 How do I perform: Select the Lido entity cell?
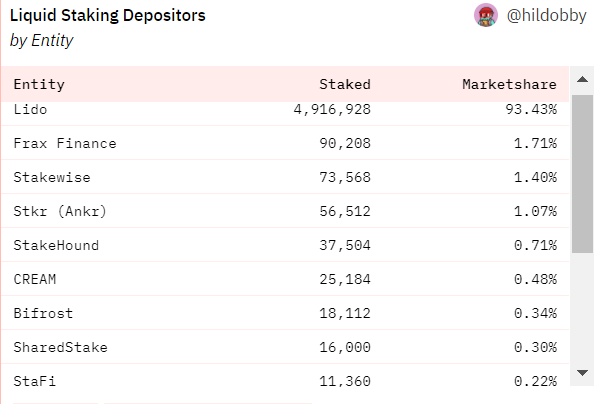(30, 110)
